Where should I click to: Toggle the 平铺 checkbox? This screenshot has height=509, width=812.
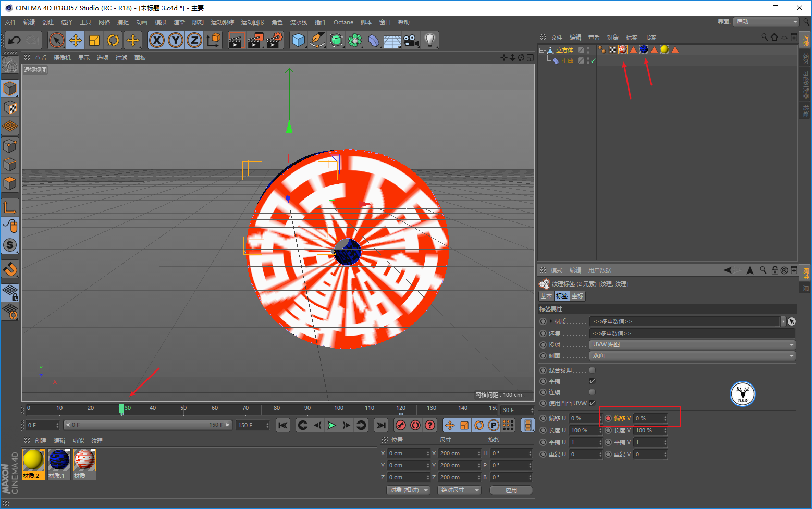592,381
